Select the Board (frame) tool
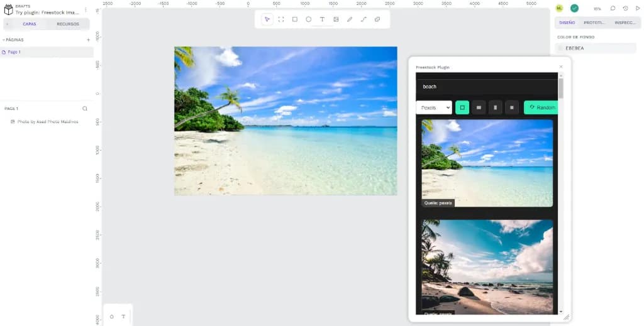 (x=281, y=19)
